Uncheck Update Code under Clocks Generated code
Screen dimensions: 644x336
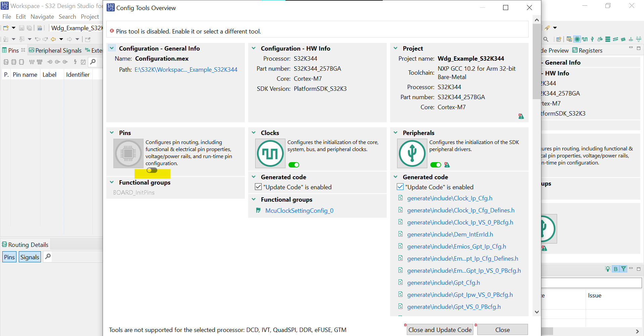click(258, 187)
